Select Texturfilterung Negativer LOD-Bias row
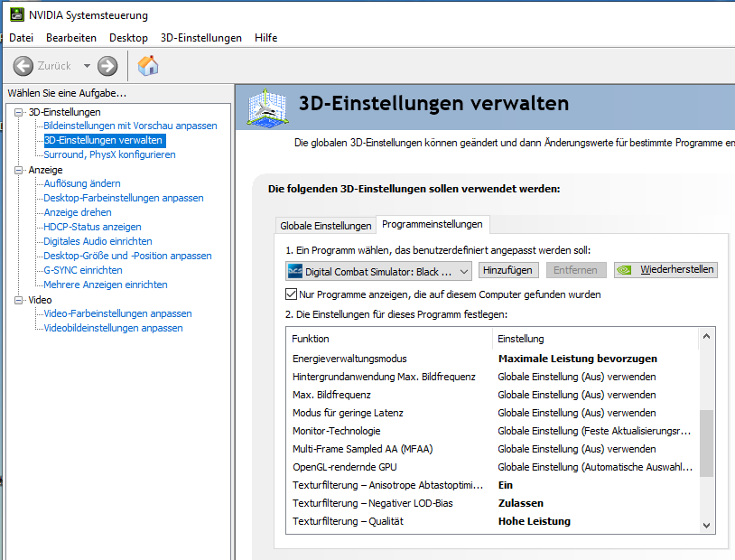Screen dimensions: 735x560 point(492,503)
